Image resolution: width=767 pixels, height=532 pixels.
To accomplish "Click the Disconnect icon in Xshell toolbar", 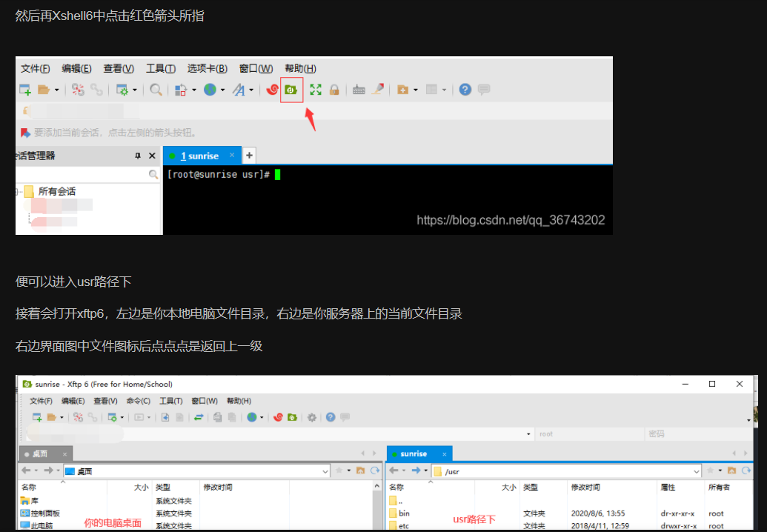I will tap(78, 90).
